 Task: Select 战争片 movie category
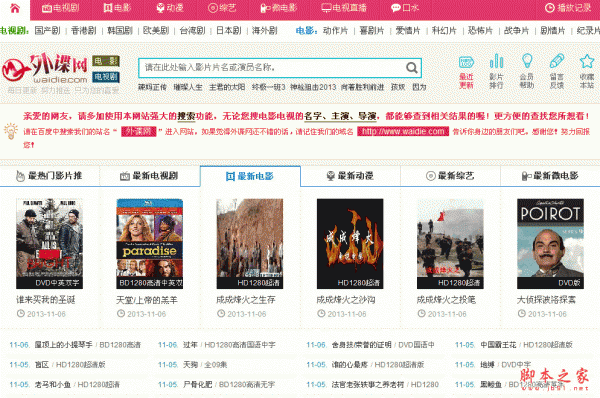click(x=517, y=31)
